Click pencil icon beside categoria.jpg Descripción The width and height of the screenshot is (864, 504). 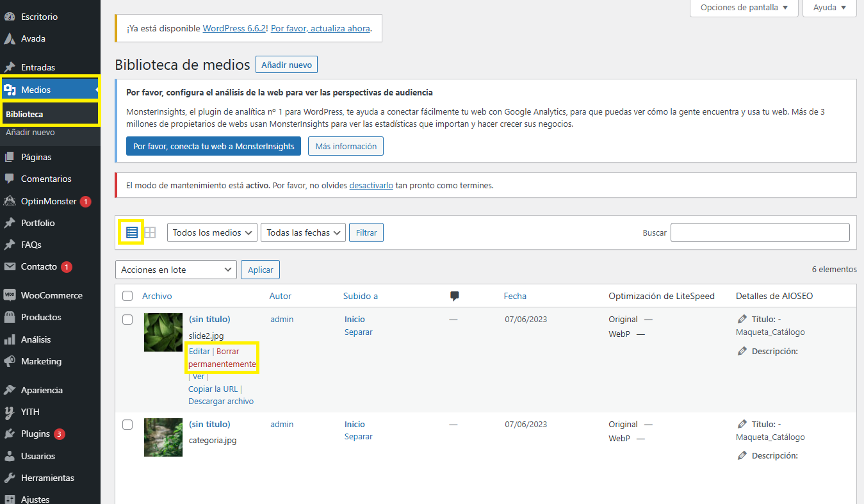point(742,456)
